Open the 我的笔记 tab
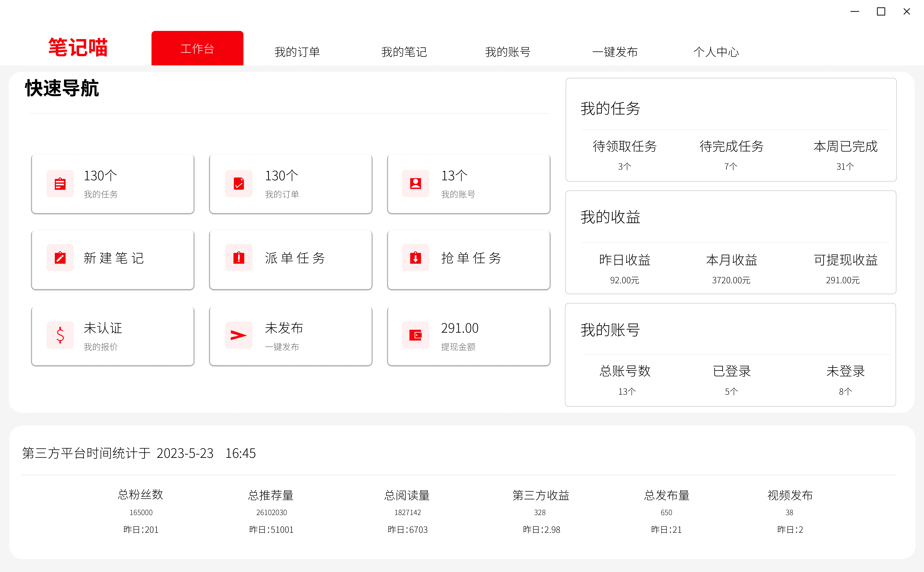 [x=404, y=52]
